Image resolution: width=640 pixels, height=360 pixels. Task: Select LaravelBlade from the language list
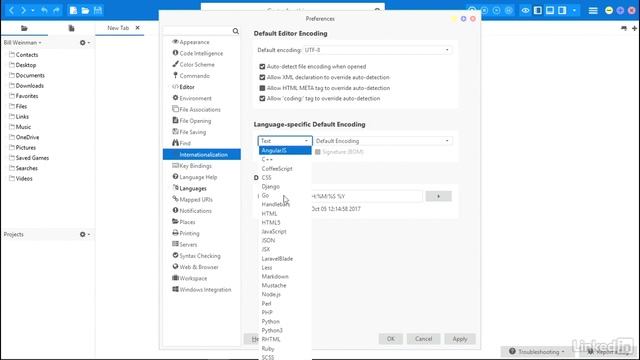[285, 259]
